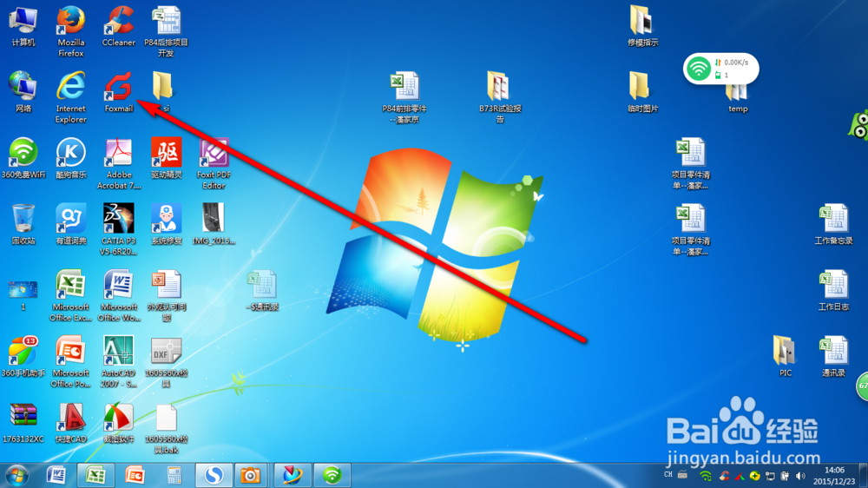Click the 360手机助手 shortcut with badge 13
The height and width of the screenshot is (488, 868).
tap(23, 356)
